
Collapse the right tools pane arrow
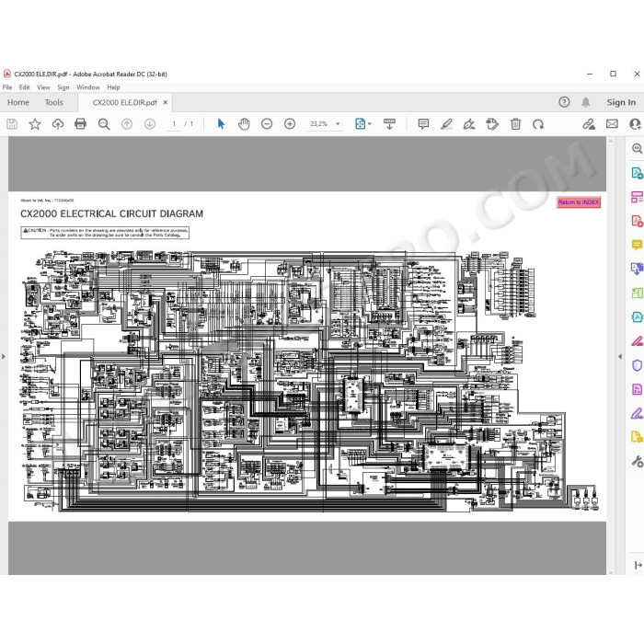point(620,357)
